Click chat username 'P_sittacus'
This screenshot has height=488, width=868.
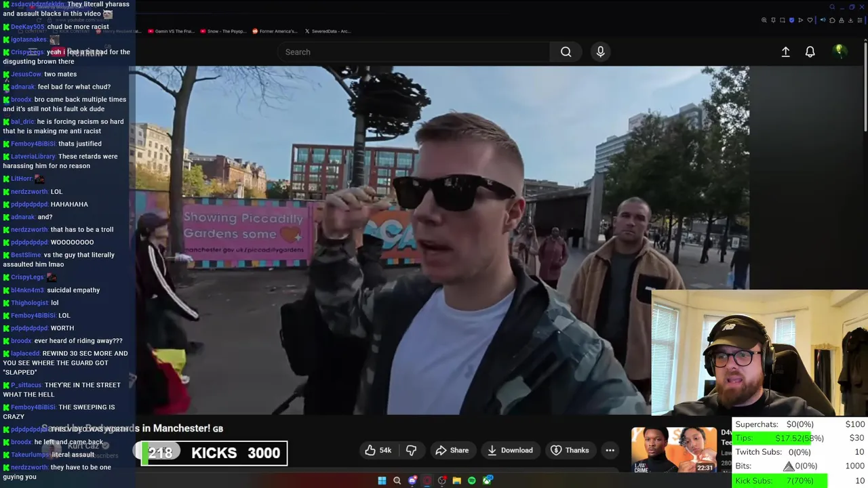click(26, 385)
